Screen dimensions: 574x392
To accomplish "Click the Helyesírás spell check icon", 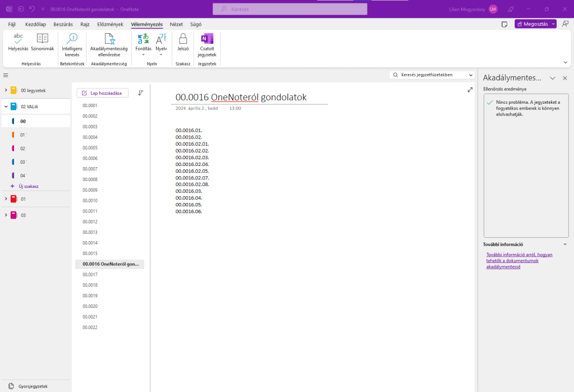I will coord(18,39).
